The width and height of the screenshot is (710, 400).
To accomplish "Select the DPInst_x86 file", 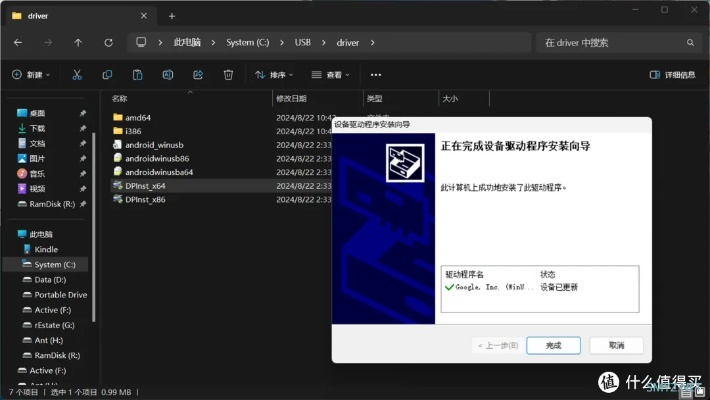I will (x=145, y=199).
